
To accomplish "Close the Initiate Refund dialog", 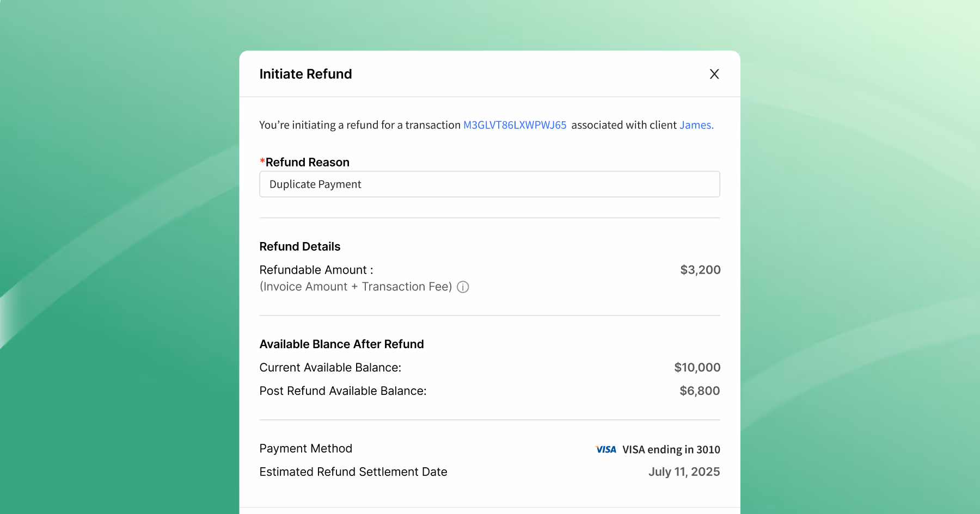I will (714, 74).
